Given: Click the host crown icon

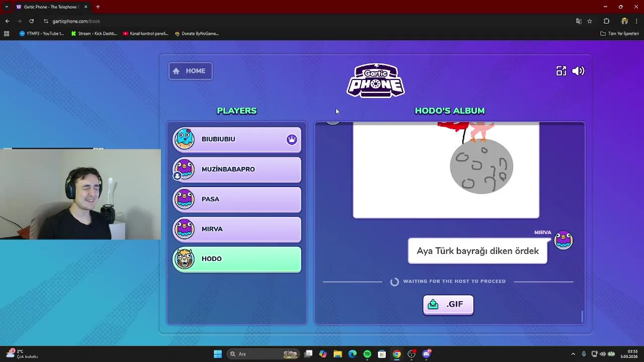Looking at the screenshot, I should pyautogui.click(x=292, y=139).
